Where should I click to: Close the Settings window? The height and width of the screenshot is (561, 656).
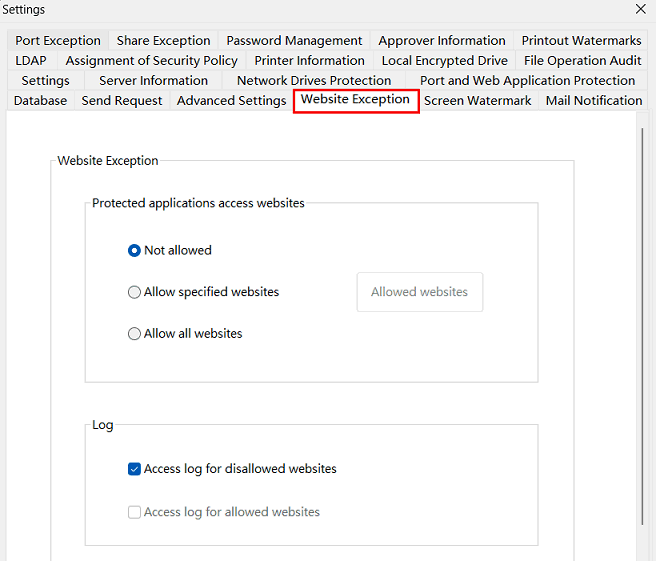click(x=640, y=9)
